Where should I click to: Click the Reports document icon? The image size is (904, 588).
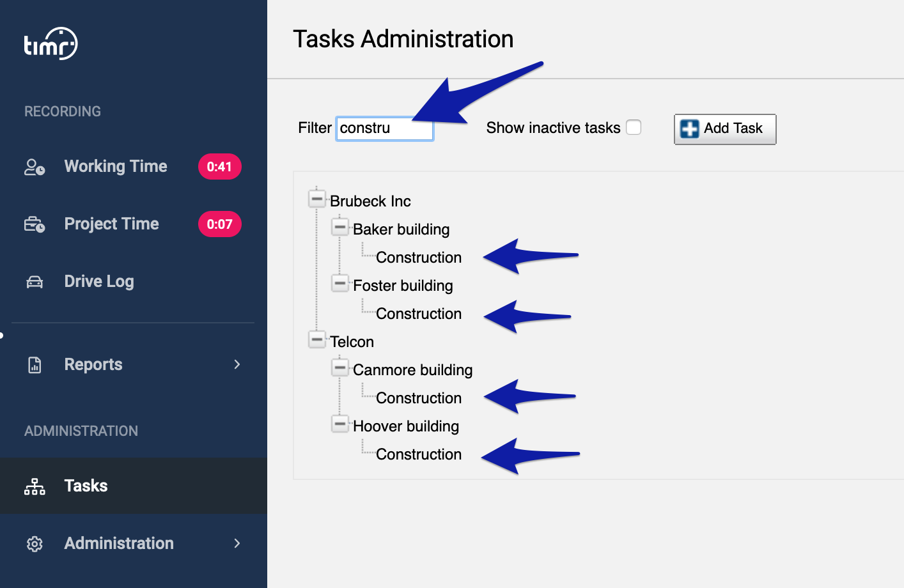[35, 365]
